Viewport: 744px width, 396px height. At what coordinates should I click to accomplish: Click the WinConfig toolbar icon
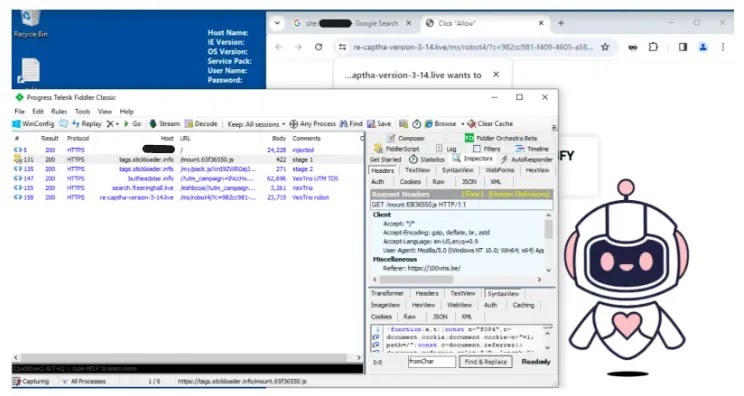[x=33, y=124]
